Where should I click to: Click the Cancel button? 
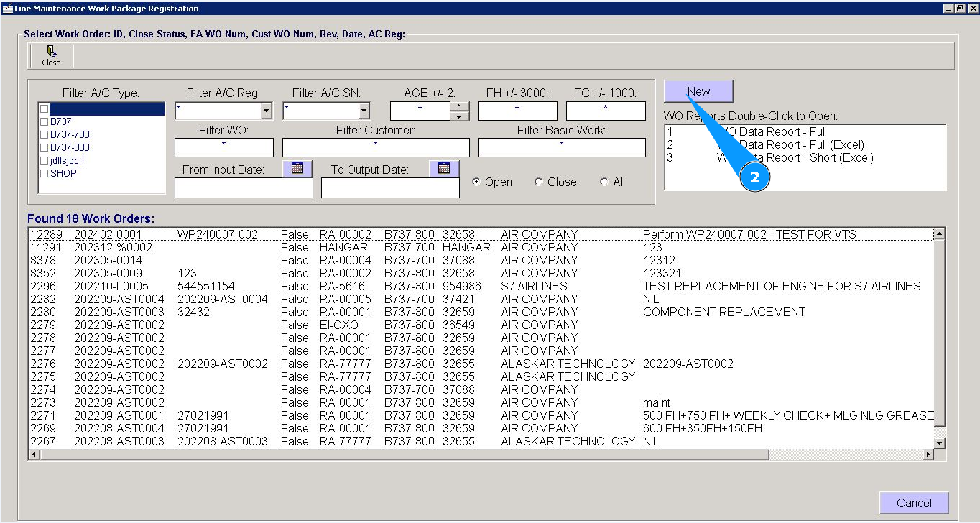(x=914, y=503)
